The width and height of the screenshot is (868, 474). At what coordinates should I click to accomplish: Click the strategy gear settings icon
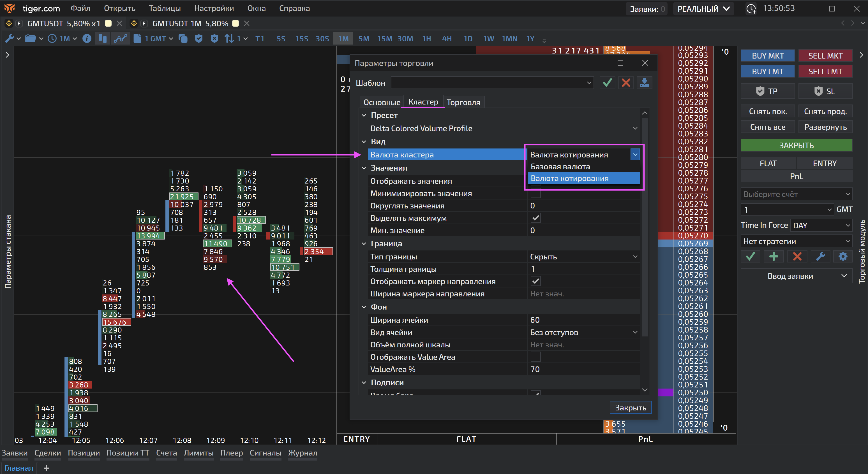[x=843, y=257]
